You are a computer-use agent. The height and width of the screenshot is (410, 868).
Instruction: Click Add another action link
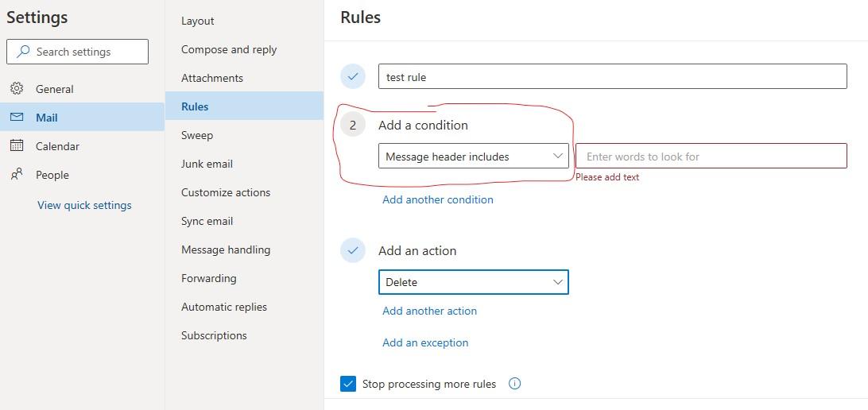point(429,311)
